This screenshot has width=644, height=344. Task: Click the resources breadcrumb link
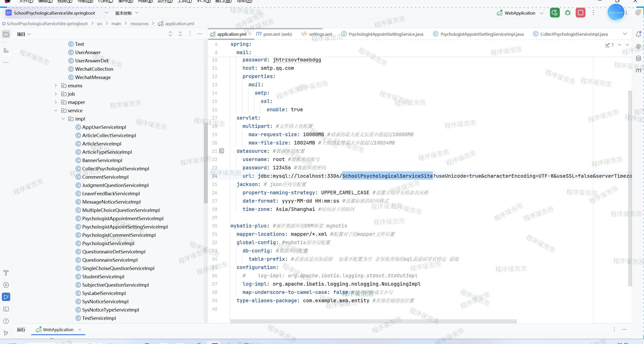pyautogui.click(x=139, y=24)
